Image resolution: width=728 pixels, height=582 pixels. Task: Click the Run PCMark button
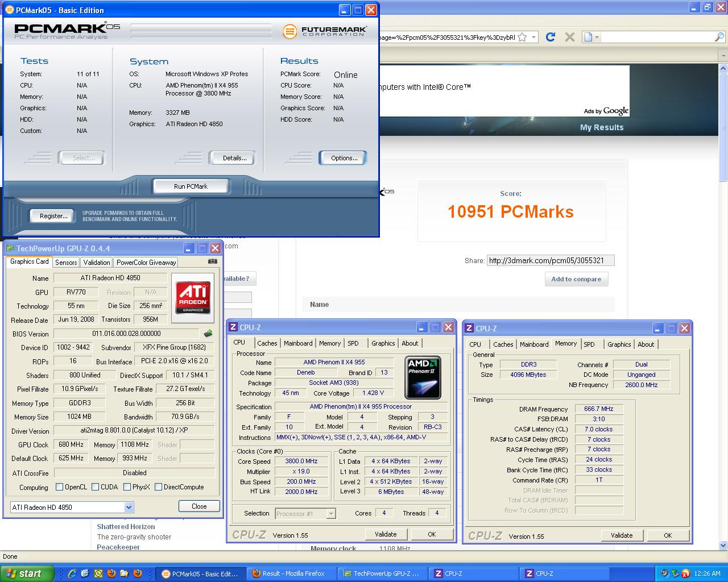(x=191, y=186)
